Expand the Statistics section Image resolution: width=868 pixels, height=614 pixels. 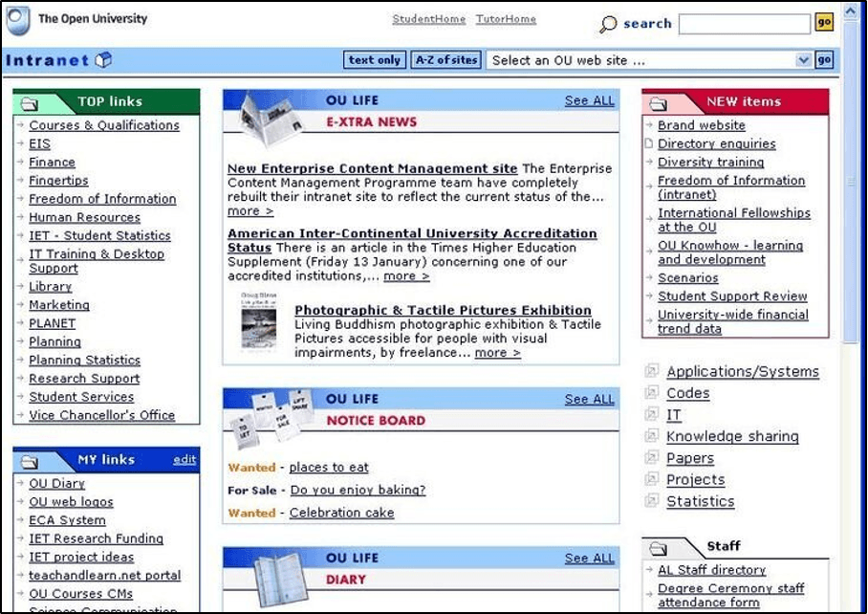[652, 502]
